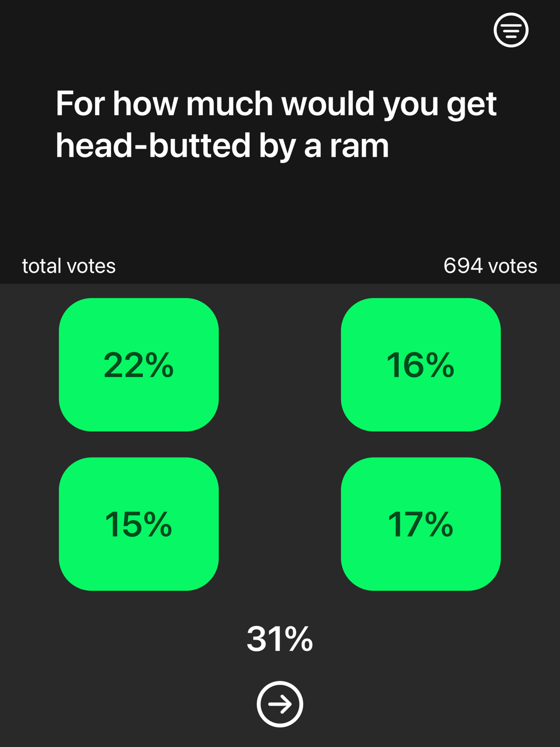
Task: Click the ram head-butt question title
Action: [x=276, y=125]
